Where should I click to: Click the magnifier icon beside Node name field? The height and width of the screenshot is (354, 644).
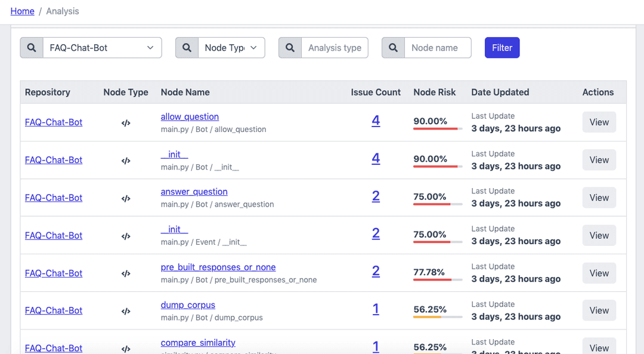pyautogui.click(x=393, y=48)
